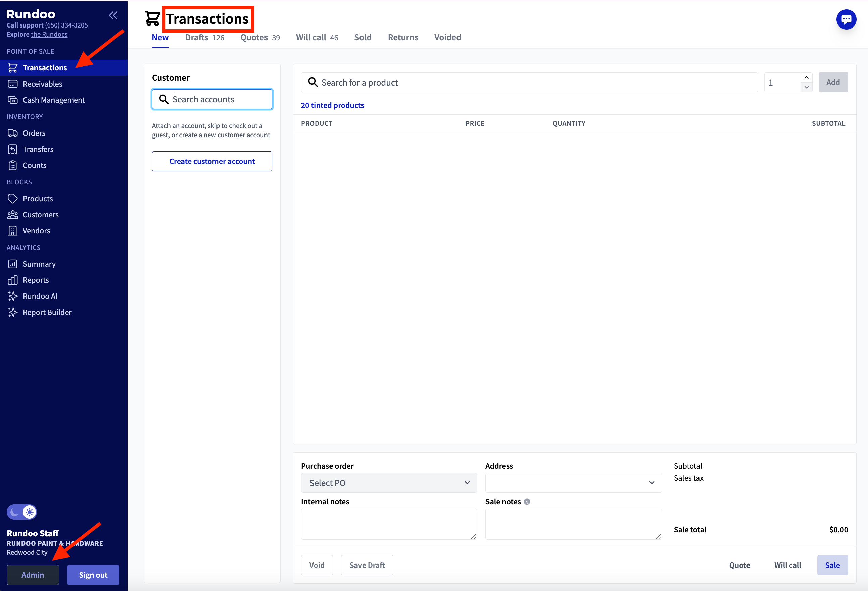The height and width of the screenshot is (591, 868).
Task: Click the QUANTITY column header
Action: [569, 123]
